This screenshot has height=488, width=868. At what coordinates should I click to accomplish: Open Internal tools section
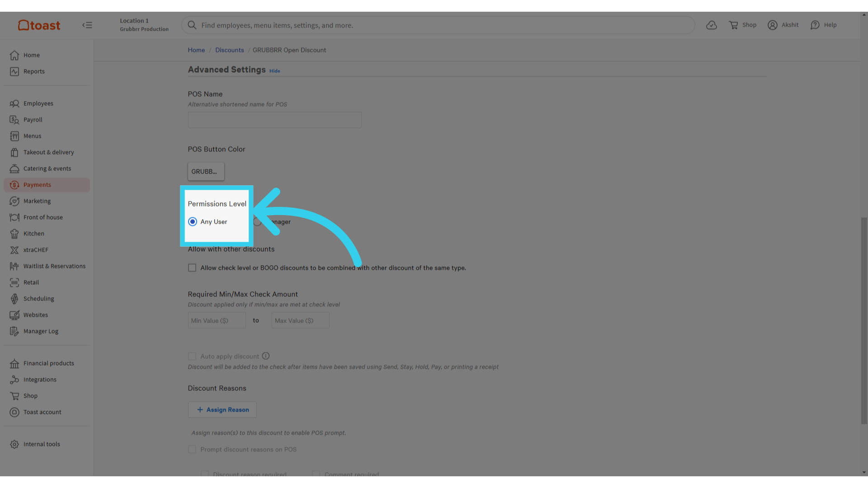(x=47, y=444)
